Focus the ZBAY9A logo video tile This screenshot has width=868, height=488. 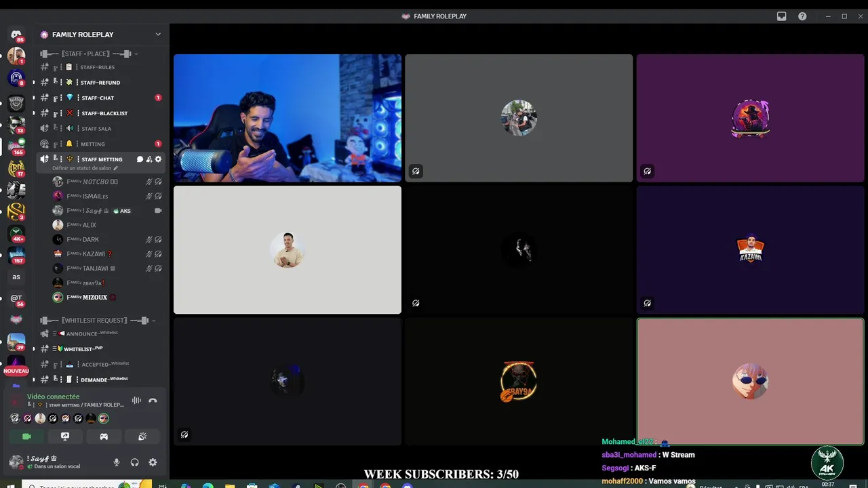click(519, 382)
